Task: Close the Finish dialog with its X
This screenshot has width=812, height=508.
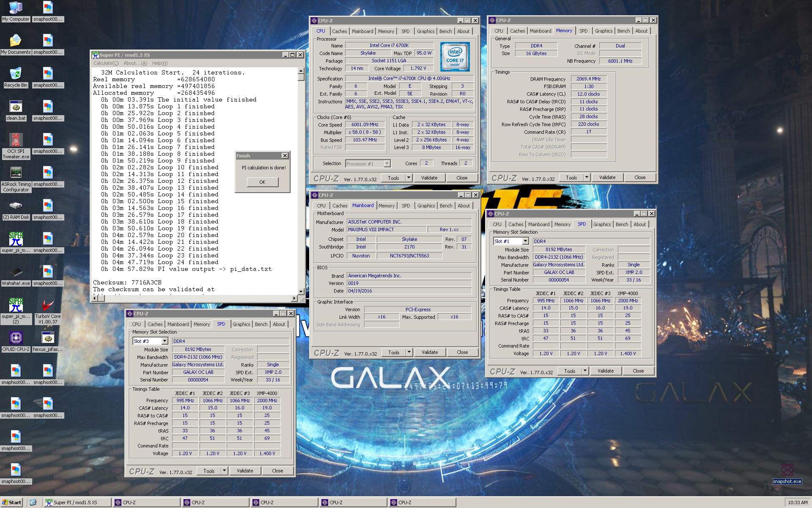Action: [x=285, y=156]
